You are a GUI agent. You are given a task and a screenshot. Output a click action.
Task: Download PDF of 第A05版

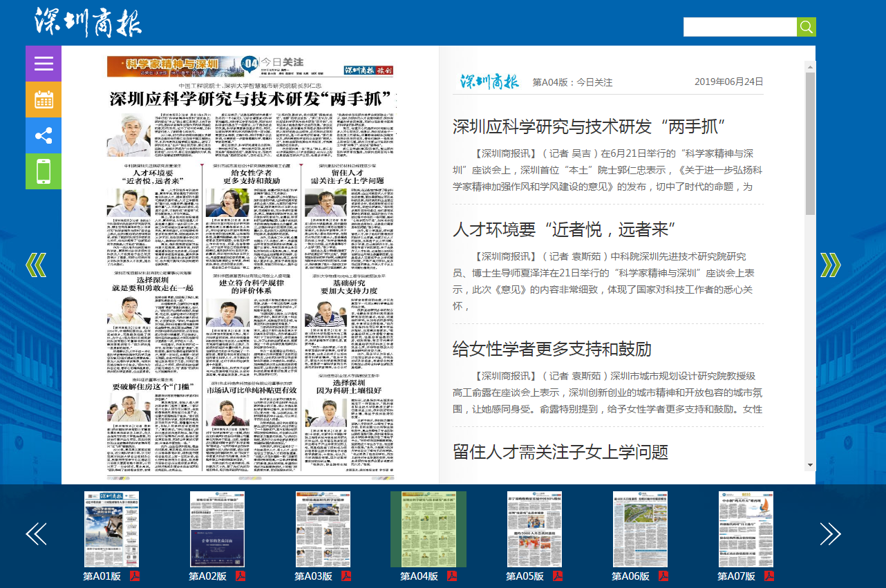pos(558,576)
